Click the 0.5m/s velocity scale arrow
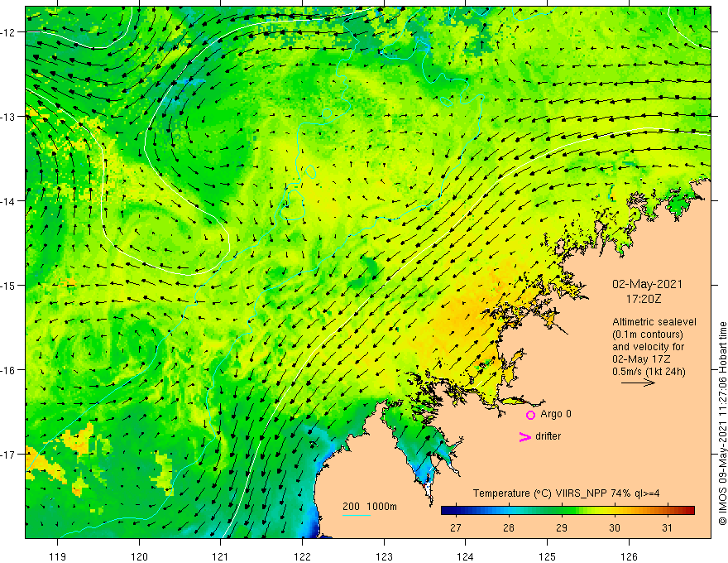This screenshot has width=728, height=563. pyautogui.click(x=639, y=383)
